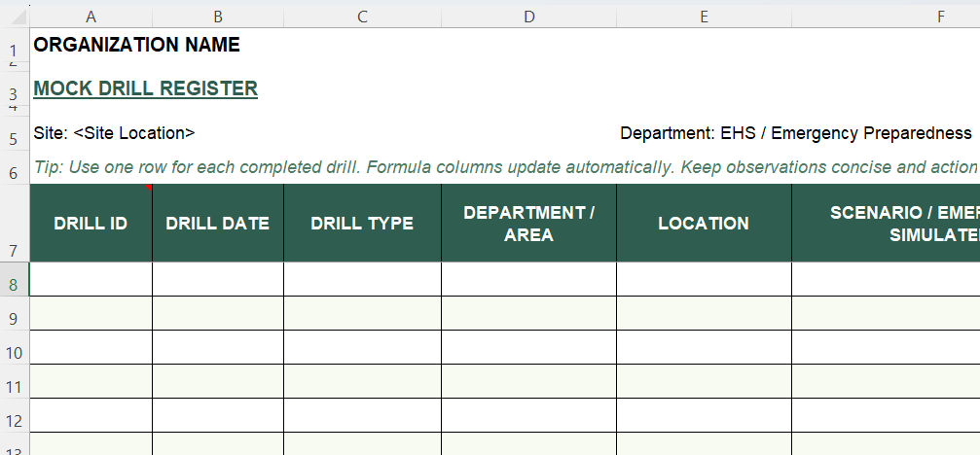
Task: Click the Site Location placeholder cell
Action: [x=114, y=133]
